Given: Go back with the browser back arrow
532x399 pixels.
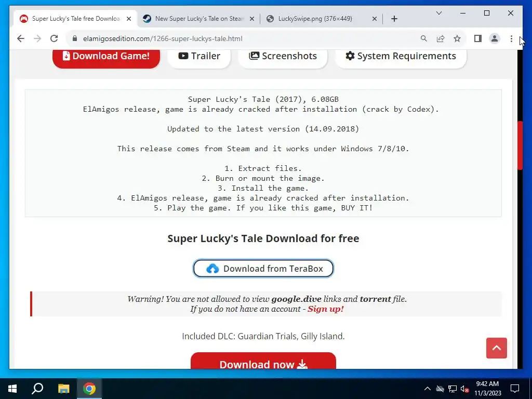Looking at the screenshot, I should click(21, 38).
